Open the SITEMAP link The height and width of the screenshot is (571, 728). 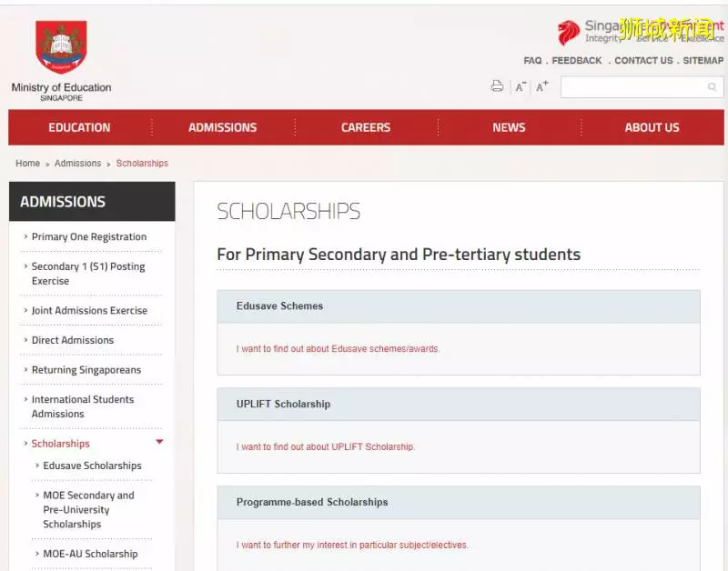[x=703, y=60]
